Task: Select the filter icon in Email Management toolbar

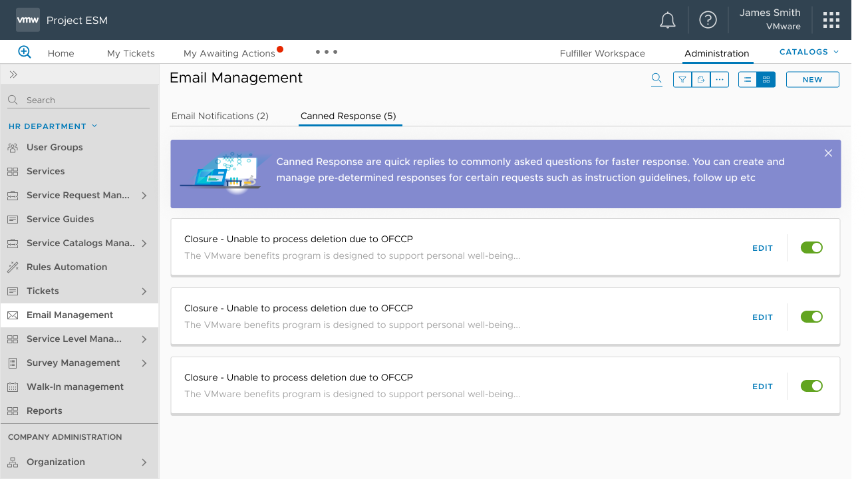Action: (x=682, y=79)
